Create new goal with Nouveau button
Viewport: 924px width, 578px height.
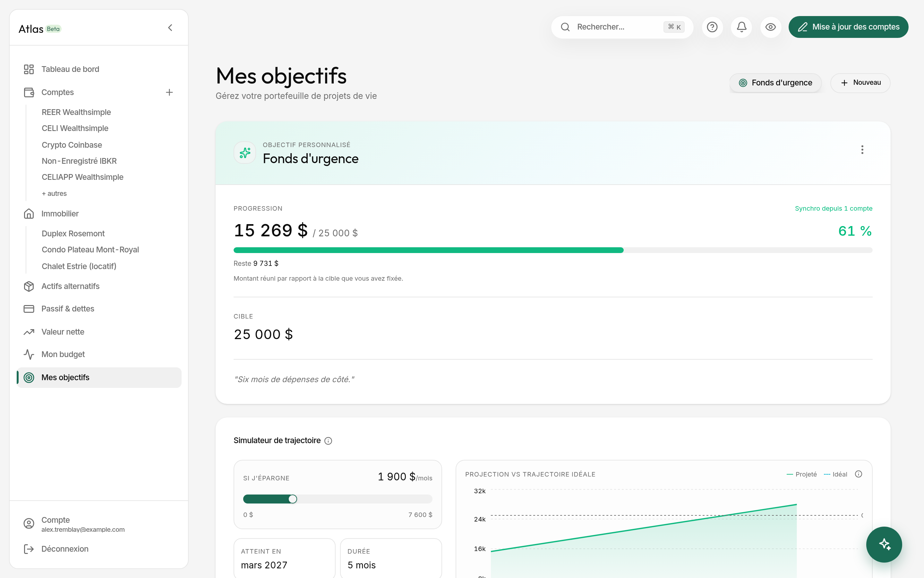tap(860, 83)
